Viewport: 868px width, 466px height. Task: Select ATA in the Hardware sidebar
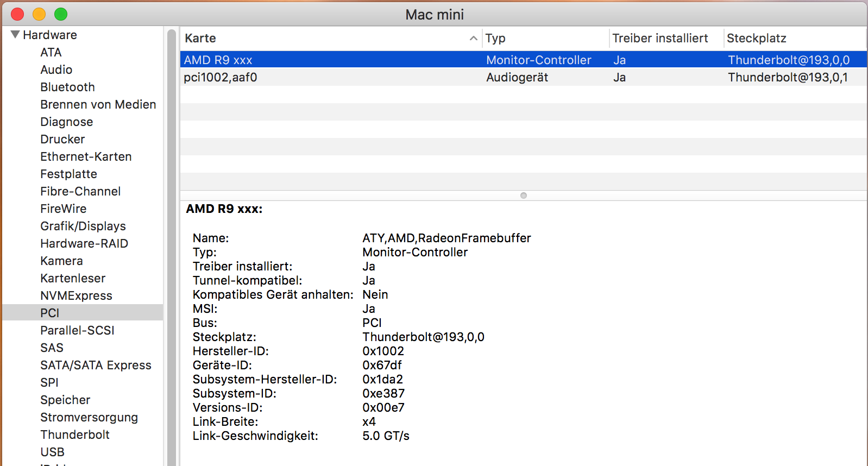tap(51, 52)
